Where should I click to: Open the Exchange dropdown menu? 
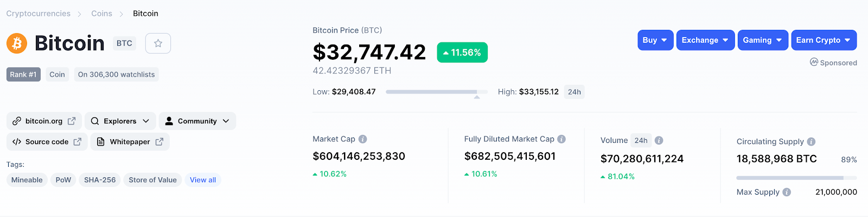[x=705, y=40]
